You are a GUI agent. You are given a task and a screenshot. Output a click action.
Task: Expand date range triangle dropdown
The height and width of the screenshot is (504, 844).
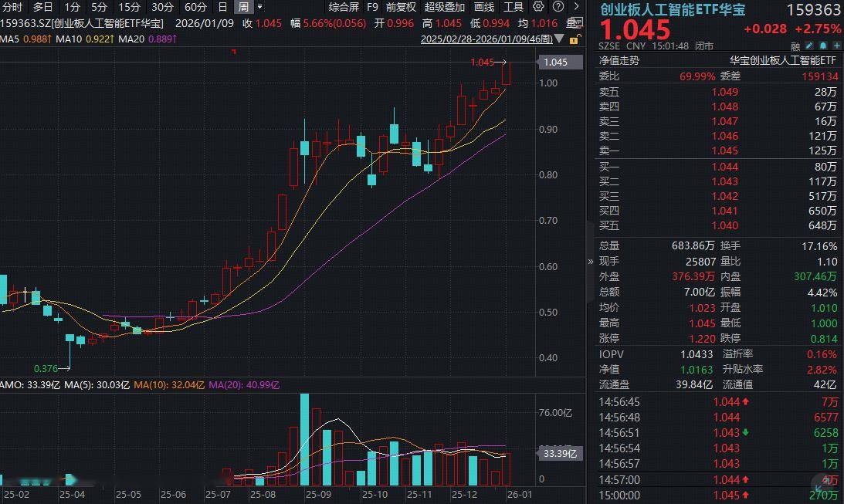point(560,39)
